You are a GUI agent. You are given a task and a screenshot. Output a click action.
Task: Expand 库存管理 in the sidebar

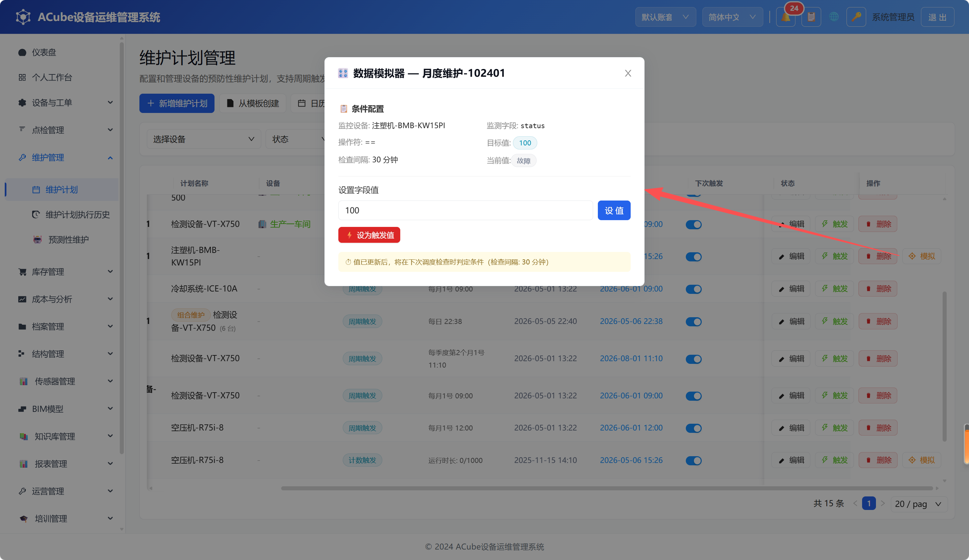(62, 272)
